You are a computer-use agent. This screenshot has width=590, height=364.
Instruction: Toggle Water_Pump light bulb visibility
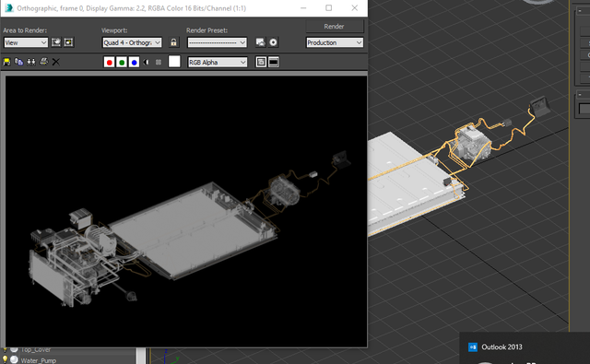click(5, 359)
